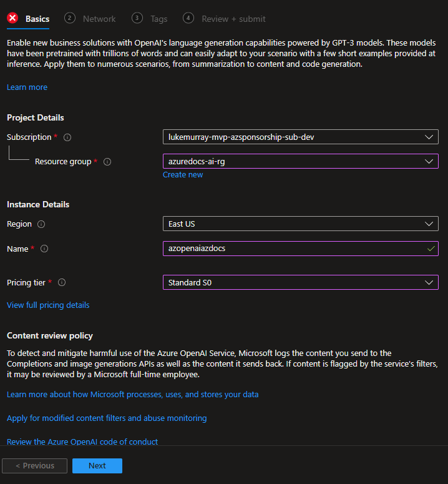Open the Subscription dropdown
The width and height of the screenshot is (448, 484).
coord(301,137)
